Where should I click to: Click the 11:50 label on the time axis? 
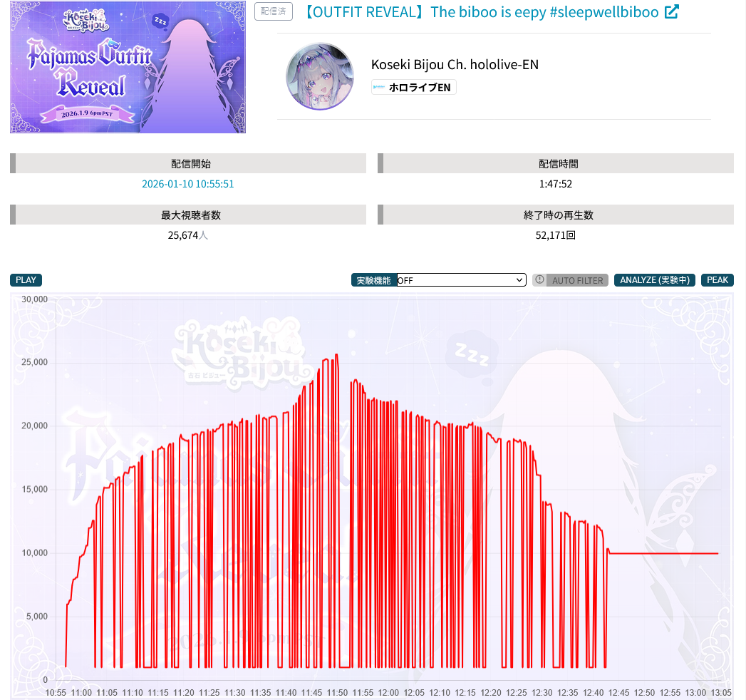[337, 693]
